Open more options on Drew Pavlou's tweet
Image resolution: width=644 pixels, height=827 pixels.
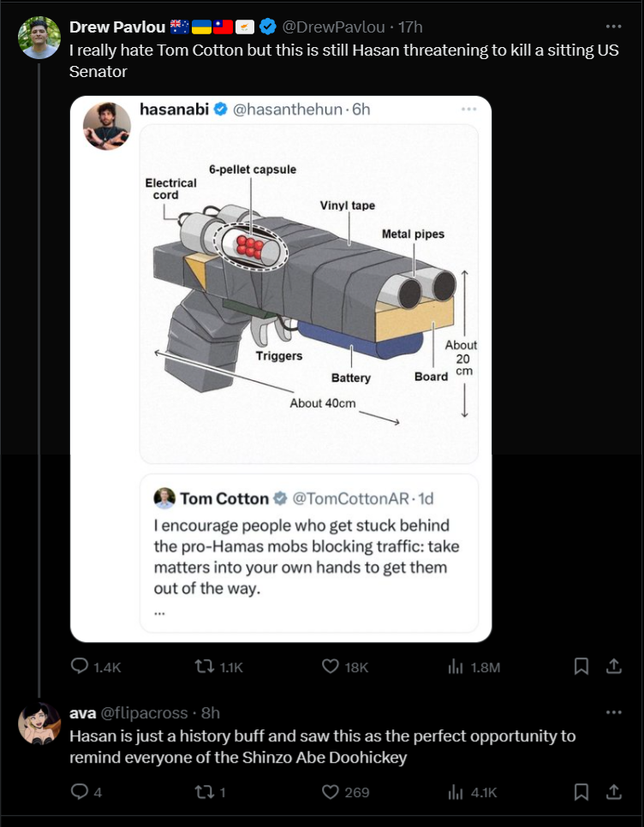click(613, 27)
